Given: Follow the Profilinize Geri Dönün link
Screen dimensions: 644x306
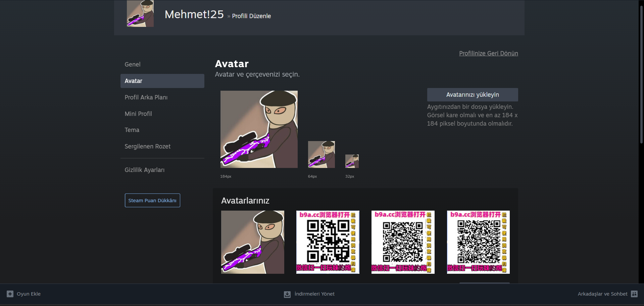Looking at the screenshot, I should click(x=489, y=53).
